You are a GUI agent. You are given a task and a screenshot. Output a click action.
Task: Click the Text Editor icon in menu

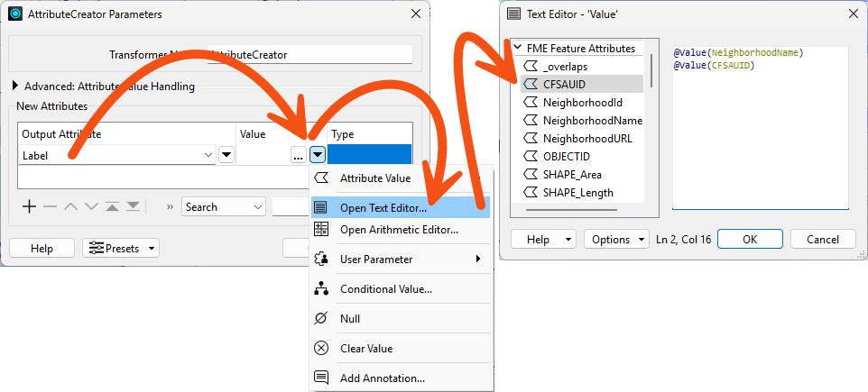click(x=321, y=208)
